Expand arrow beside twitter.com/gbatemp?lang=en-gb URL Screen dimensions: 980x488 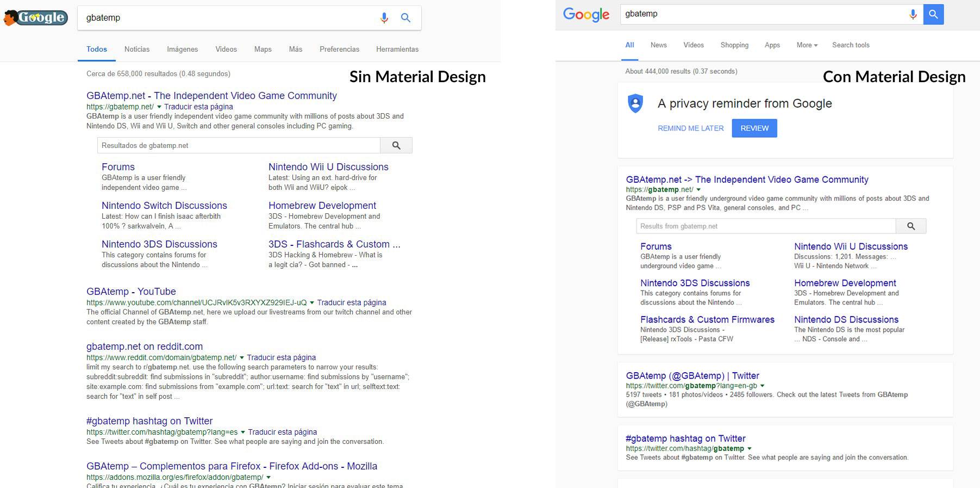point(763,386)
